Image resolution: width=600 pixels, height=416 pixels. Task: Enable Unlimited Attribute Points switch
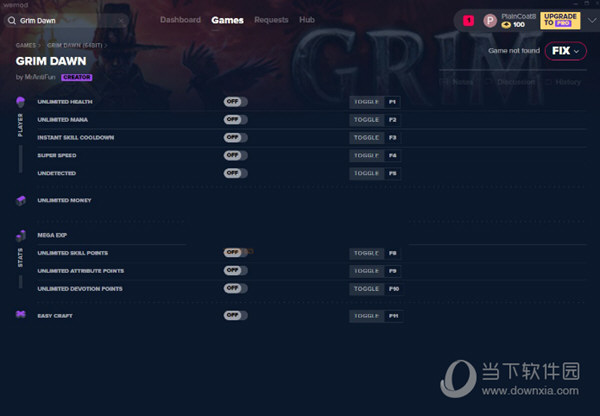(x=236, y=271)
